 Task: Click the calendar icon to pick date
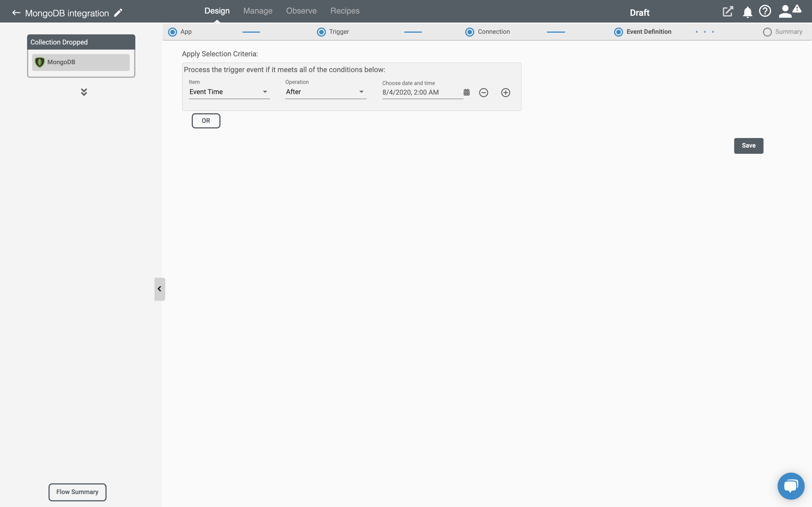467,92
